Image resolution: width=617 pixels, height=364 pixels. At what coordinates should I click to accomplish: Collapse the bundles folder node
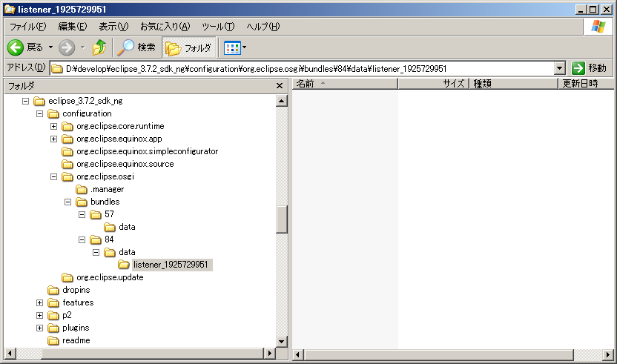click(68, 202)
